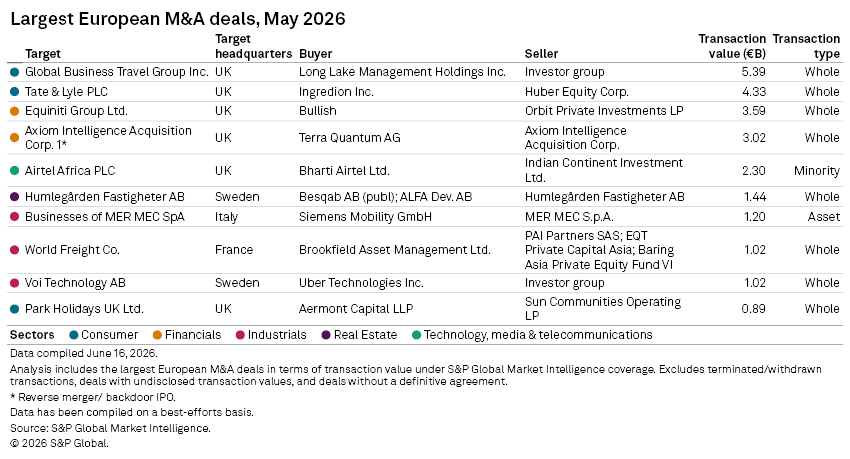Click the Industrials legend pink dot
Viewport: 850px width, 459px height.
tap(240, 335)
